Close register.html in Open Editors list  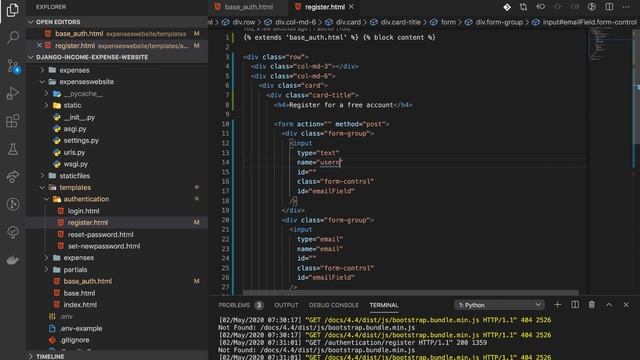point(39,45)
